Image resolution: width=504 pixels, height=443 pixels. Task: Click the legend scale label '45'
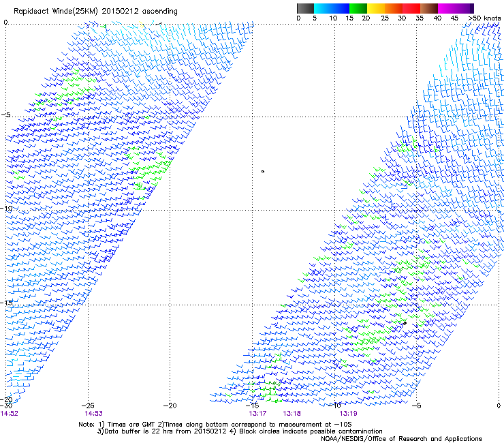pos(454,18)
